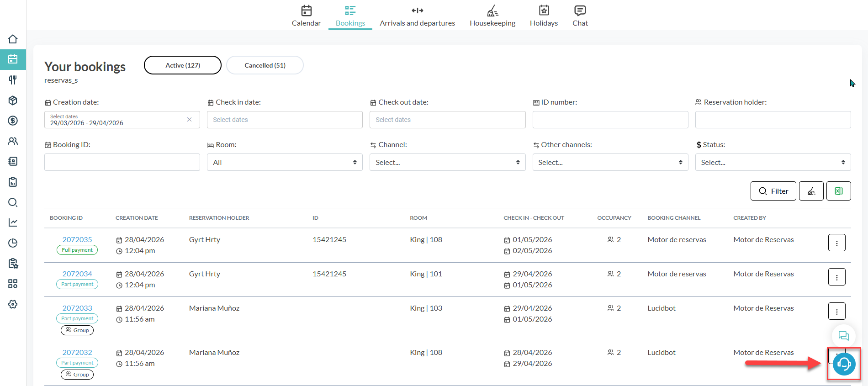Expand the Channel dropdown
868x386 pixels.
tap(447, 162)
